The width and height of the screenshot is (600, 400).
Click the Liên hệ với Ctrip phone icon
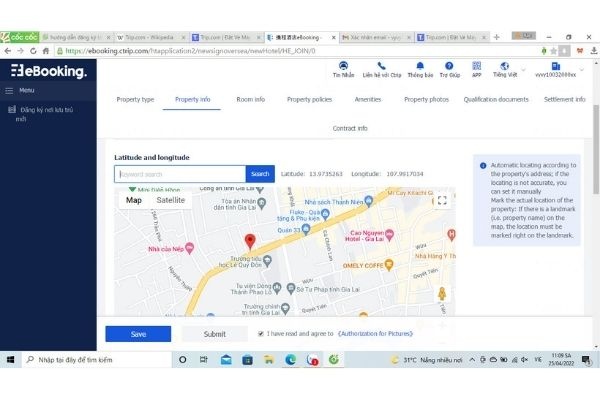click(381, 66)
